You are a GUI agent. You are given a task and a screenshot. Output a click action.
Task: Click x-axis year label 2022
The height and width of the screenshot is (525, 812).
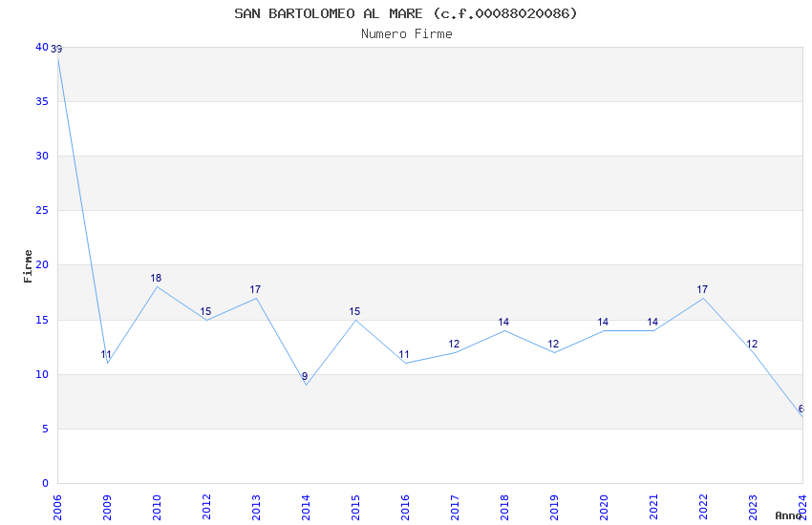pyautogui.click(x=704, y=508)
